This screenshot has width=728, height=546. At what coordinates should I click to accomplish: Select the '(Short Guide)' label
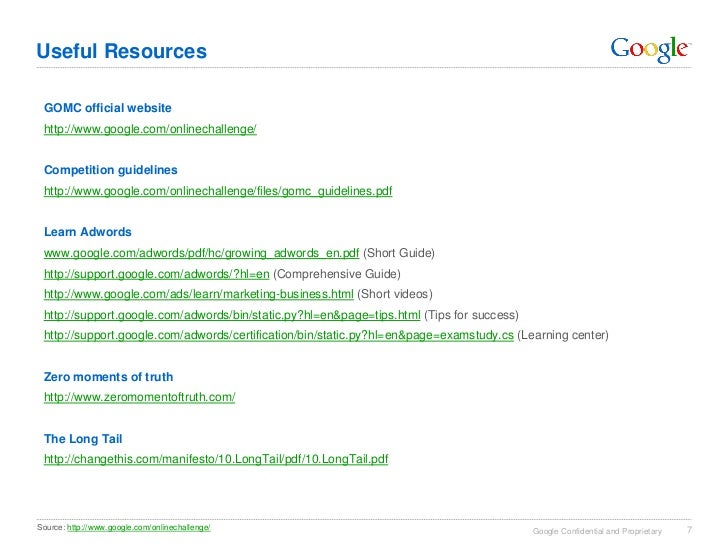pyautogui.click(x=399, y=253)
